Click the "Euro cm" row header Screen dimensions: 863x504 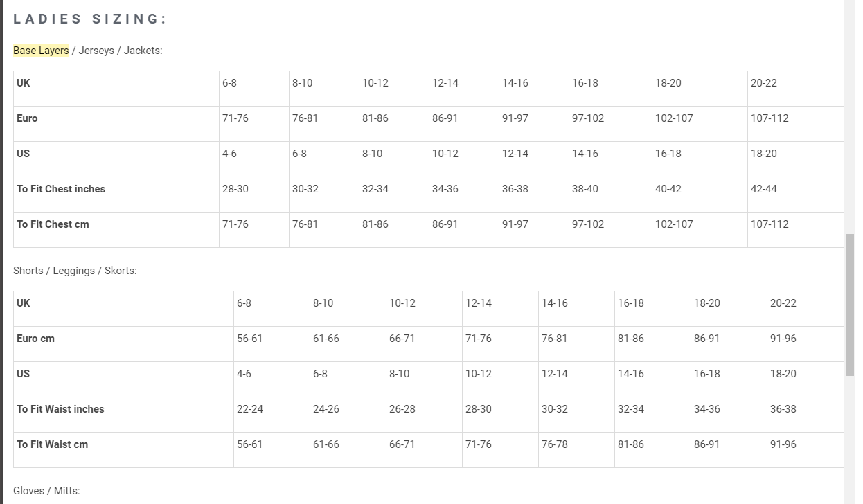35,339
